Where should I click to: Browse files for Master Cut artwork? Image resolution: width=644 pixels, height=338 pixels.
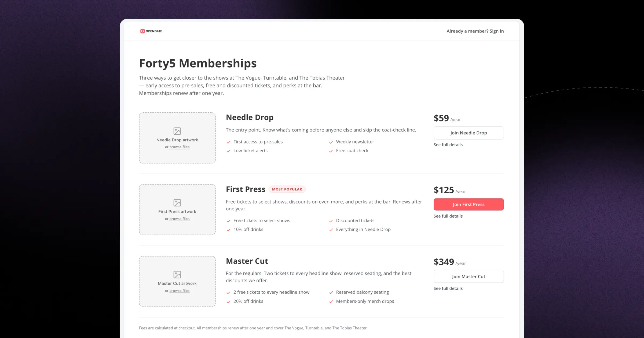point(179,291)
